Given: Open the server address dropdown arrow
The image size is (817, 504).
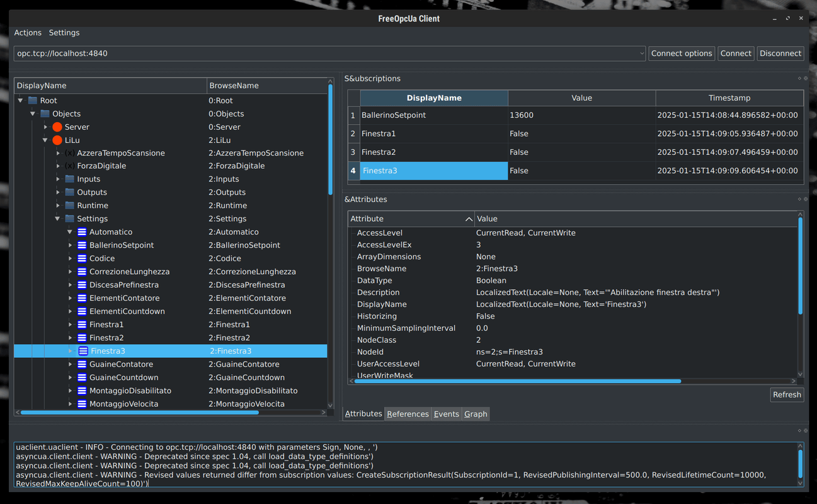Looking at the screenshot, I should 642,54.
